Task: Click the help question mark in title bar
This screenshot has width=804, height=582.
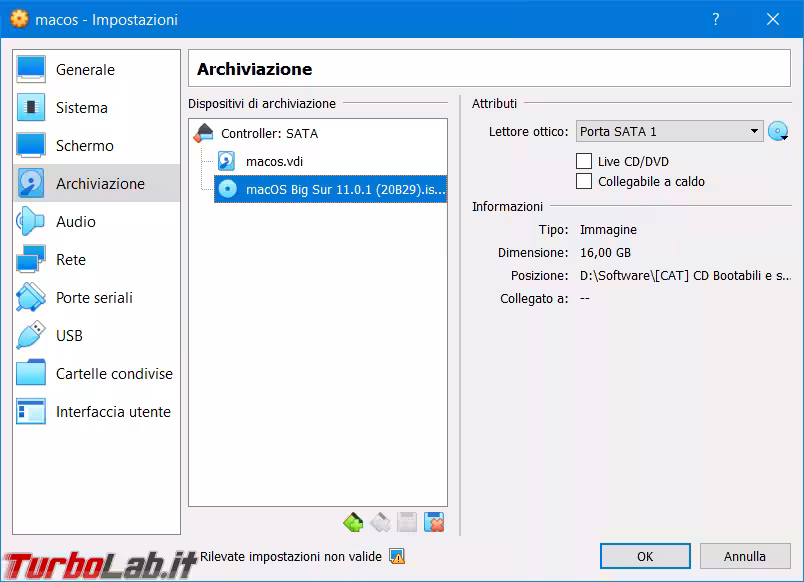Action: 716,19
